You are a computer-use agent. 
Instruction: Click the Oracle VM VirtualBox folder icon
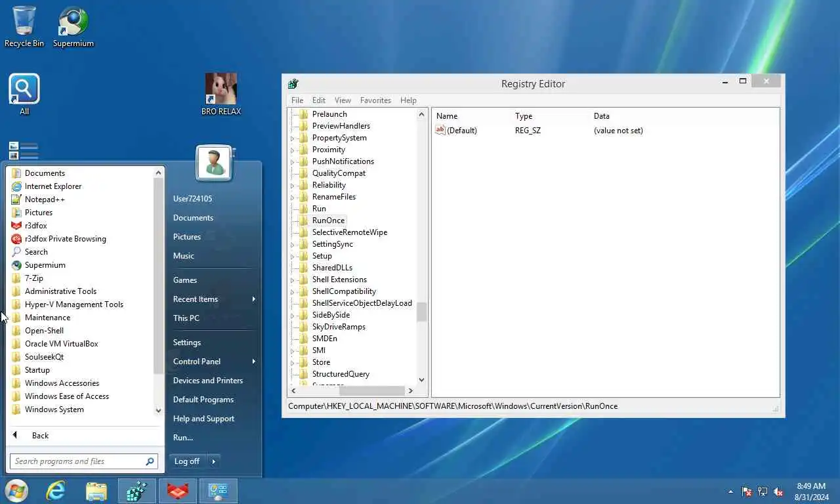17,344
